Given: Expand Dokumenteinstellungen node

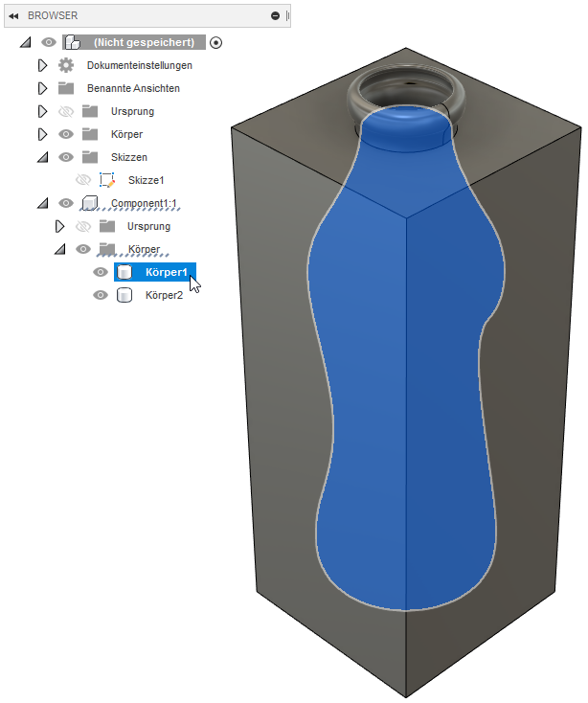Looking at the screenshot, I should 42,65.
